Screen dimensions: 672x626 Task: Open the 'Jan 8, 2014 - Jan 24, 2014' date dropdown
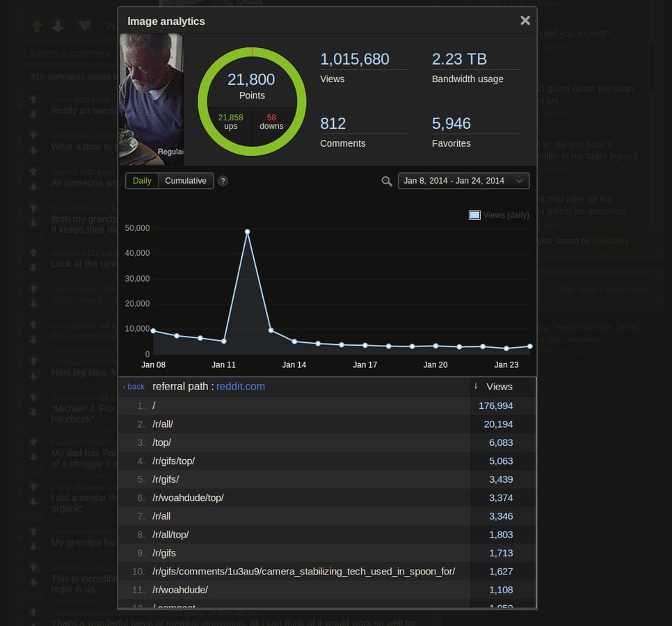point(462,180)
